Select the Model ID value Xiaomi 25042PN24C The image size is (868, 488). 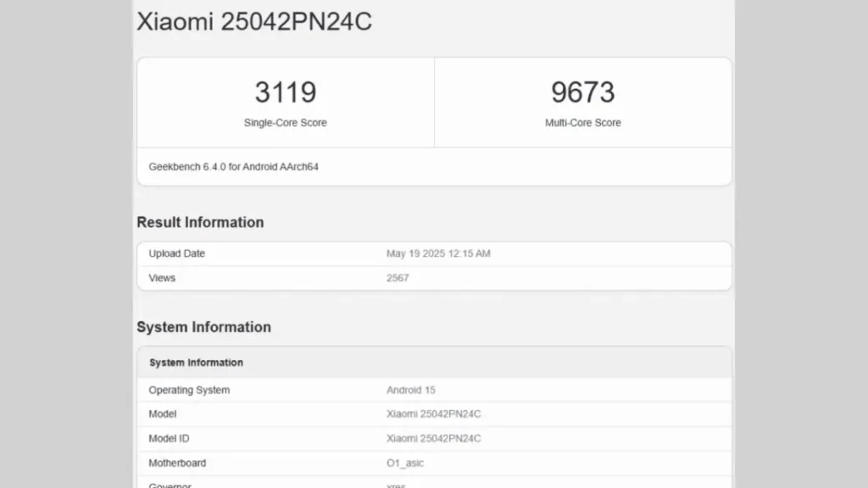[433, 438]
